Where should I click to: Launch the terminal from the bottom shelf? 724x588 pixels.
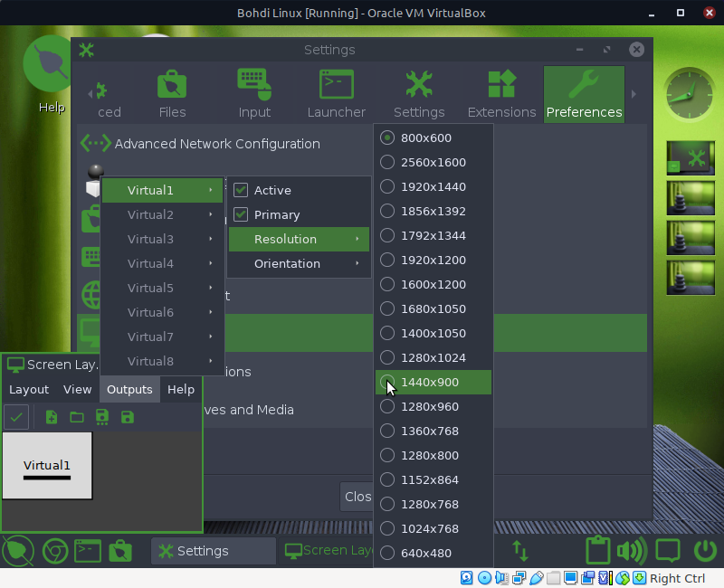coord(87,550)
